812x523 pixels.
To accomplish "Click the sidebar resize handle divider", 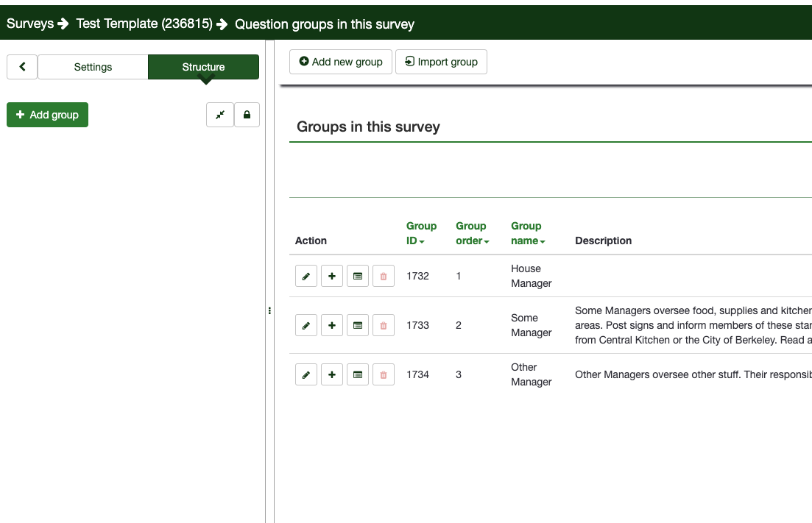I will pos(269,310).
